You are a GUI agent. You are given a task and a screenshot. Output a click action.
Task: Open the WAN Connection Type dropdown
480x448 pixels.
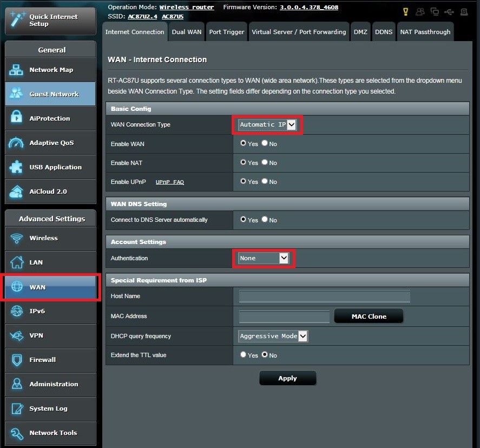[268, 124]
